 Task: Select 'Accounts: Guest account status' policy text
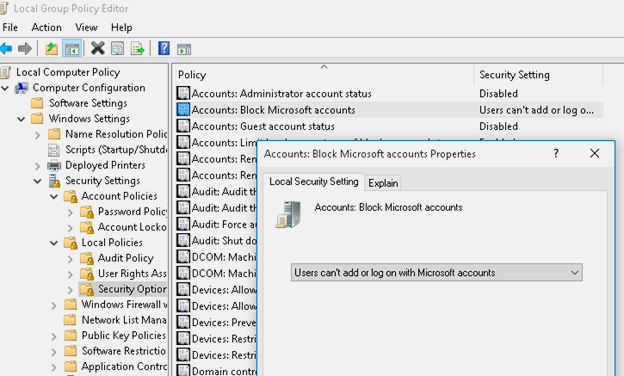click(x=263, y=127)
